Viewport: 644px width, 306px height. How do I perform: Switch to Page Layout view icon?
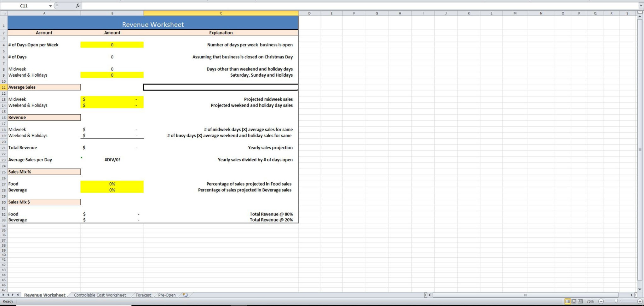[x=574, y=301]
